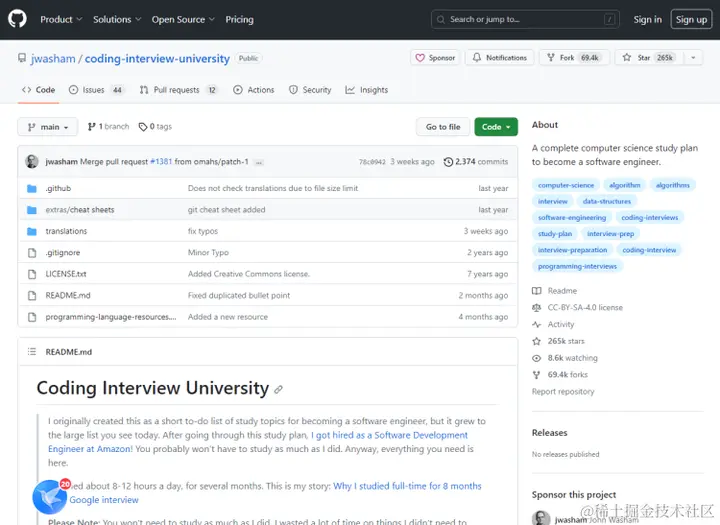Viewport: 720px width, 525px height.
Task: Sign in to GitHub
Action: tap(647, 19)
